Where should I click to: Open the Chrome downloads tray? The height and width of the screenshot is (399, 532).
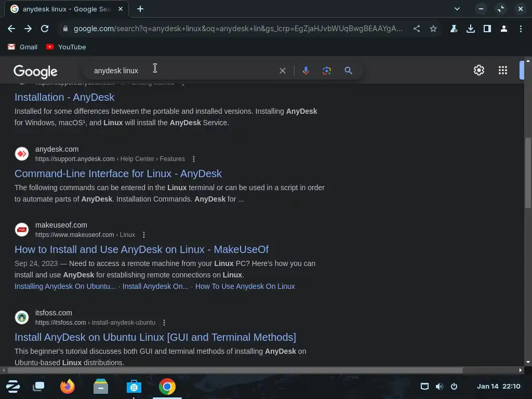471,29
